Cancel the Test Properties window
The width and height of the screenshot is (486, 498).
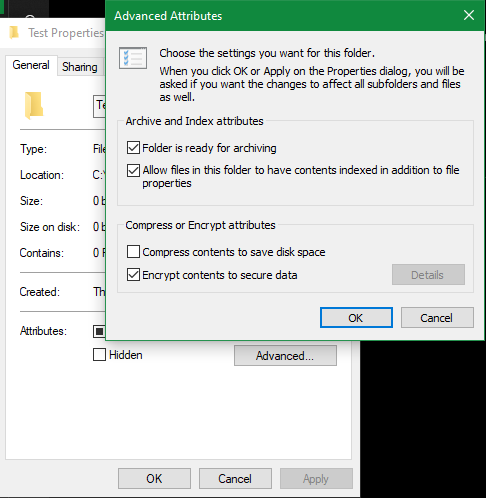coord(235,479)
